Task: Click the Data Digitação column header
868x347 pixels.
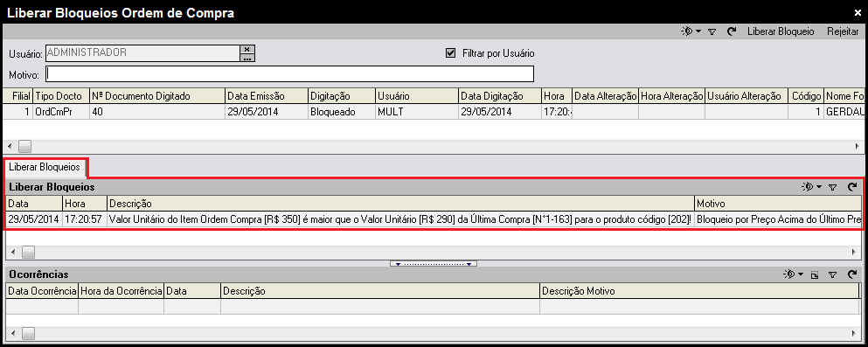Action: pos(500,96)
